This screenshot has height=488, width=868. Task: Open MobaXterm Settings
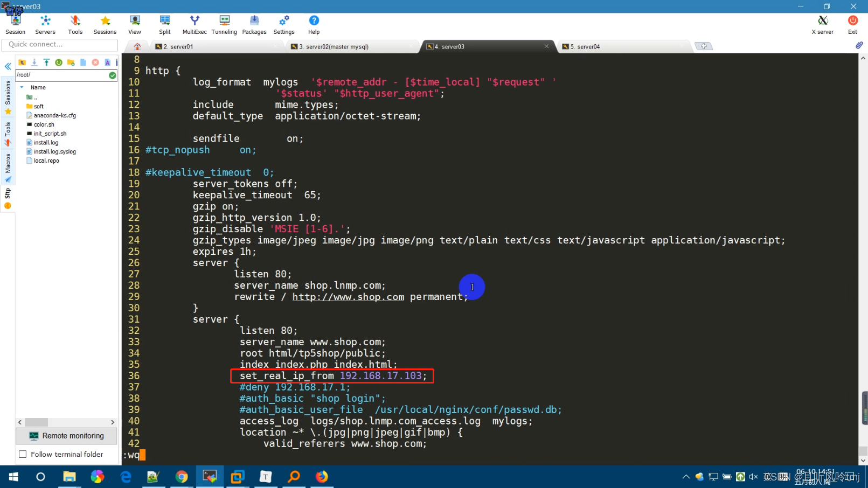click(284, 24)
